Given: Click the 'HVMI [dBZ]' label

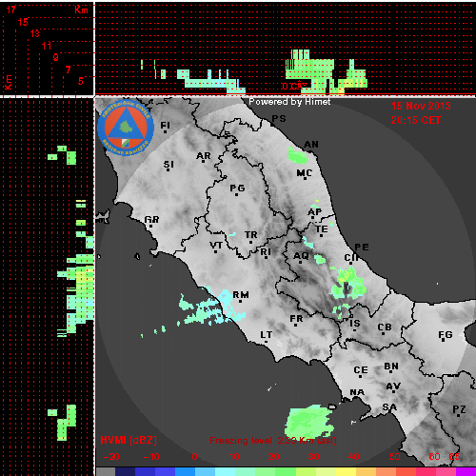Looking at the screenshot, I should (x=129, y=440).
